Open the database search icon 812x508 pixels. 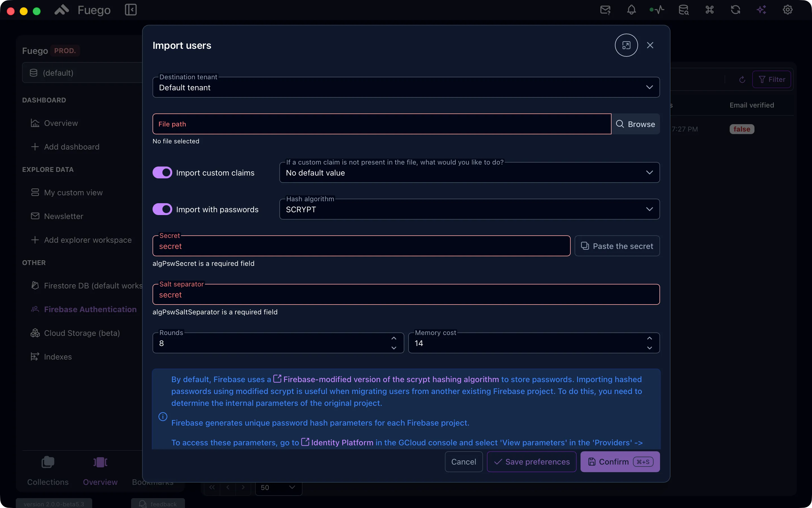(683, 10)
